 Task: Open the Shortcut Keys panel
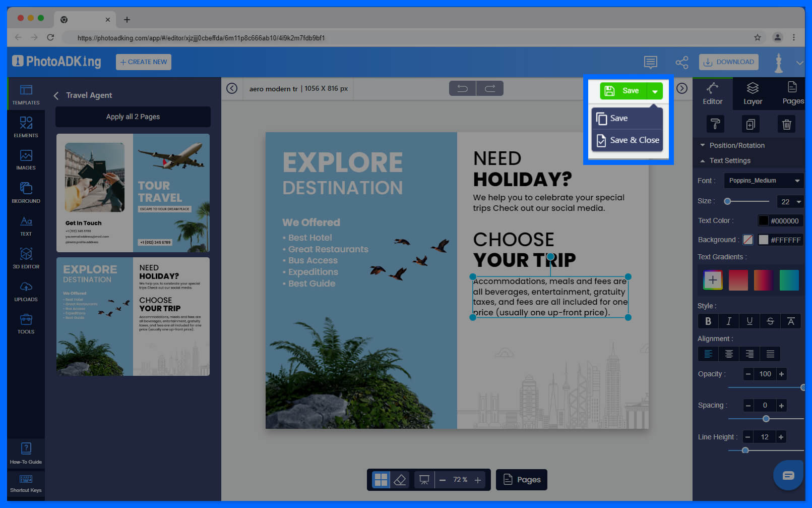pyautogui.click(x=26, y=483)
